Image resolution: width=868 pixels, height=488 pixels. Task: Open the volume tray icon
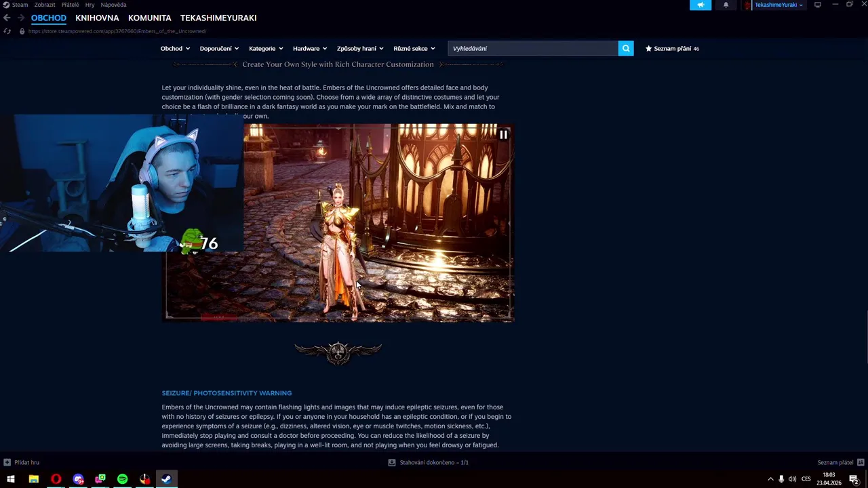(x=792, y=479)
